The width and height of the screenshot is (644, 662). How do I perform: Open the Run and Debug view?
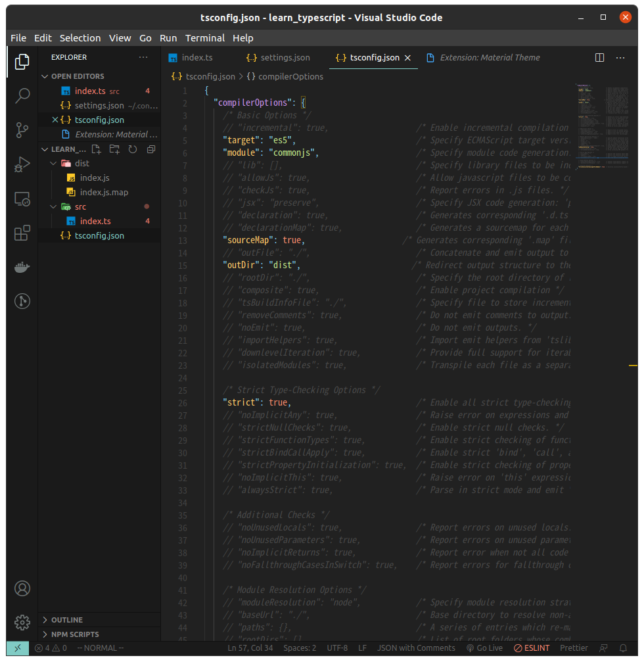coord(22,164)
